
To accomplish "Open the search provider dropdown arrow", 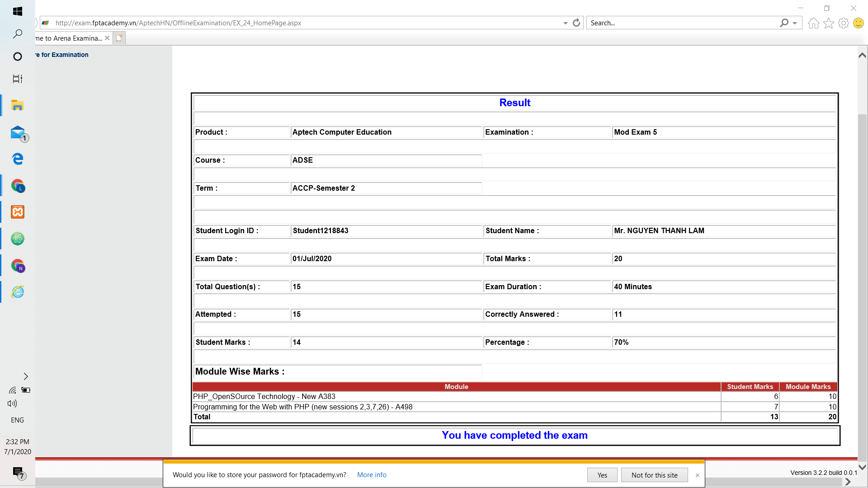I will tap(795, 23).
